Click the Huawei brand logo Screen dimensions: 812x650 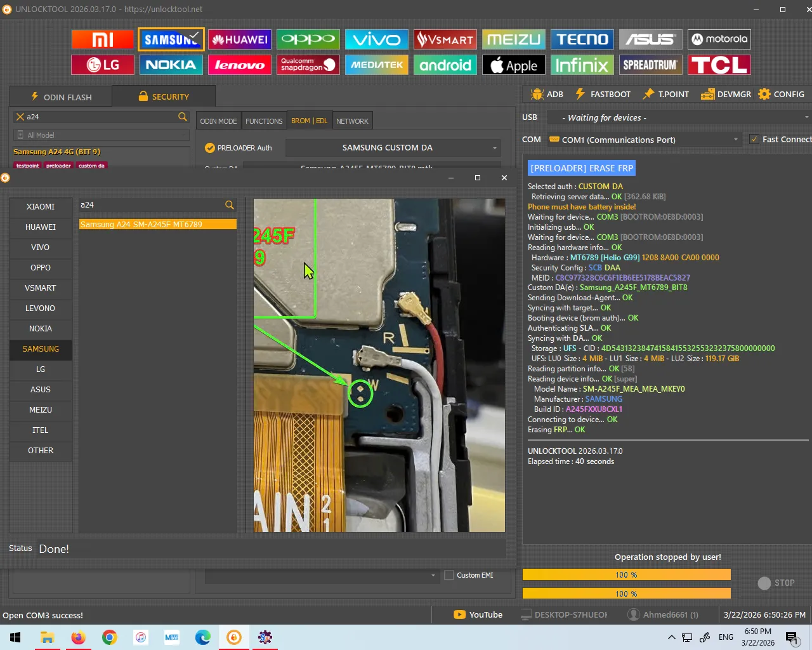(x=240, y=39)
